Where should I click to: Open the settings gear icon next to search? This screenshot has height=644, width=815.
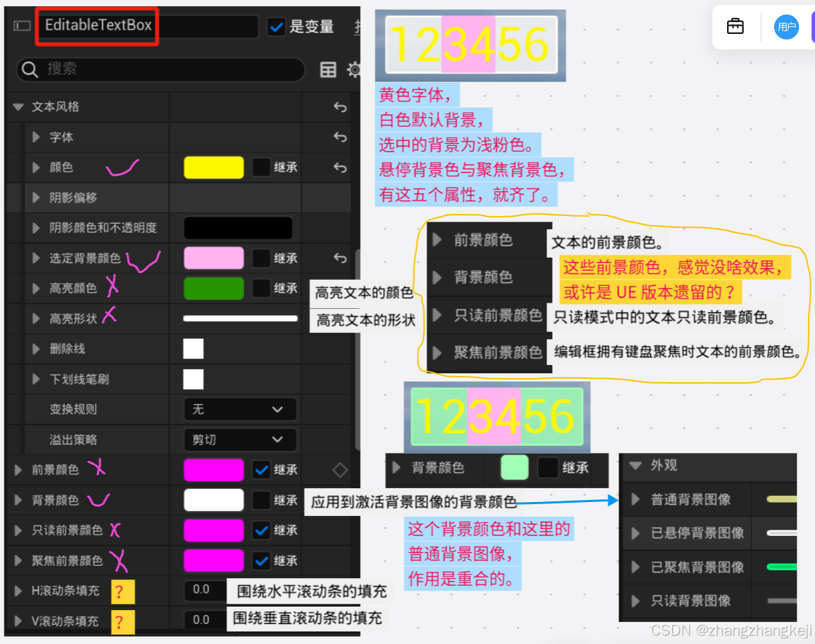[354, 70]
